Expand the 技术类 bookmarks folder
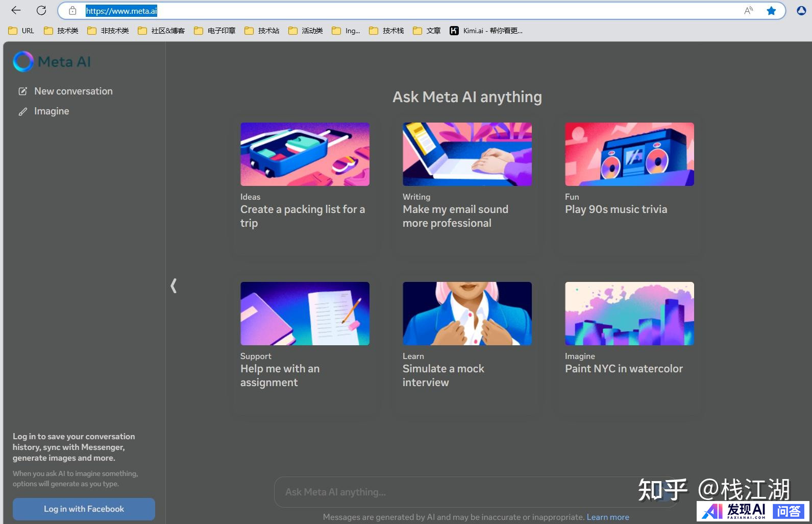This screenshot has height=524, width=812. (x=61, y=31)
